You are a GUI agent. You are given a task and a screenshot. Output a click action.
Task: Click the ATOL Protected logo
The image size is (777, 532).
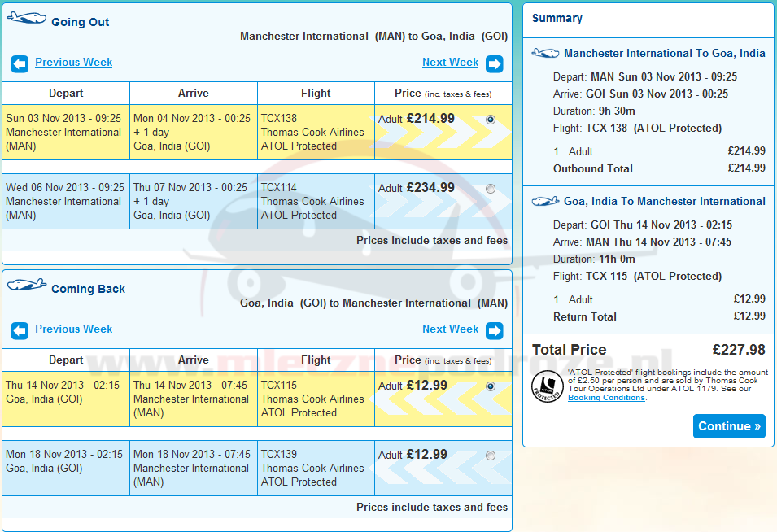coord(547,386)
